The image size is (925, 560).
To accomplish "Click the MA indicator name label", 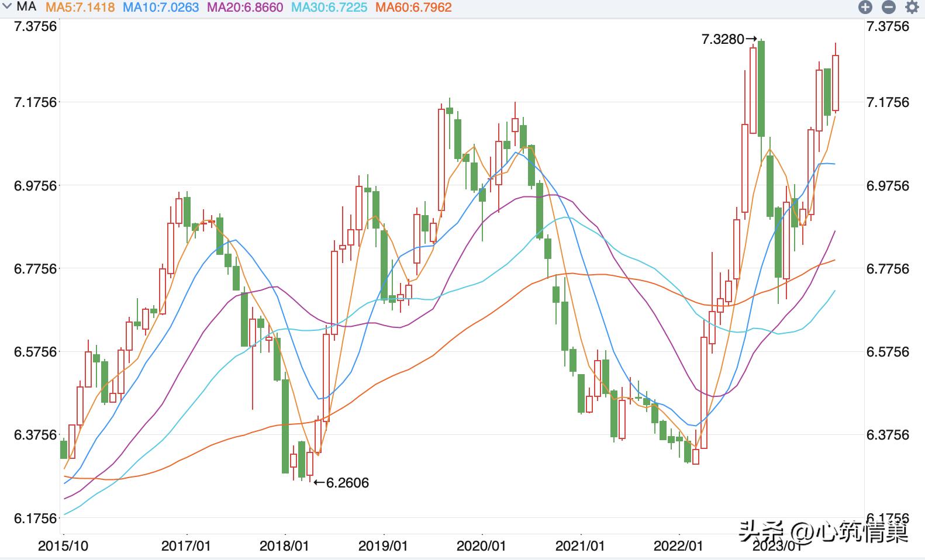I will pyautogui.click(x=26, y=8).
